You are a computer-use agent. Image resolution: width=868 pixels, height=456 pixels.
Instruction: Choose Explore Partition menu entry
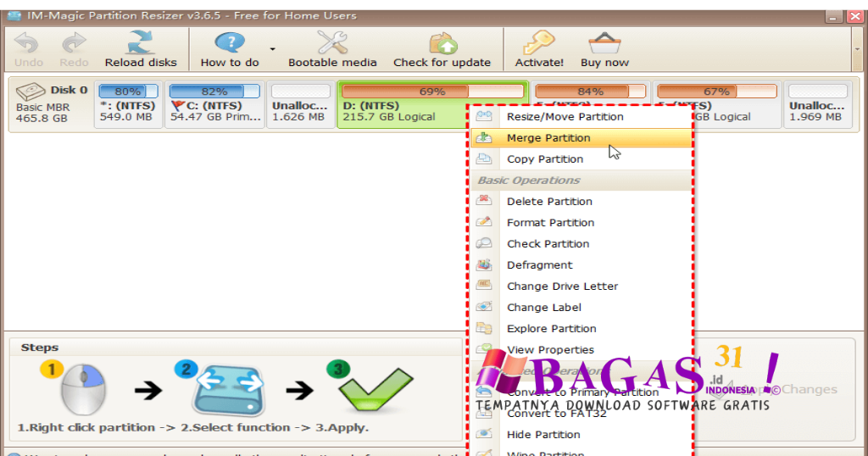pos(581,329)
